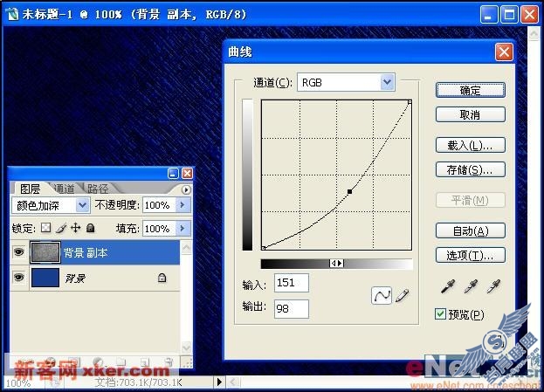Click the 背景 layer name
The width and height of the screenshot is (544, 392).
(x=75, y=278)
